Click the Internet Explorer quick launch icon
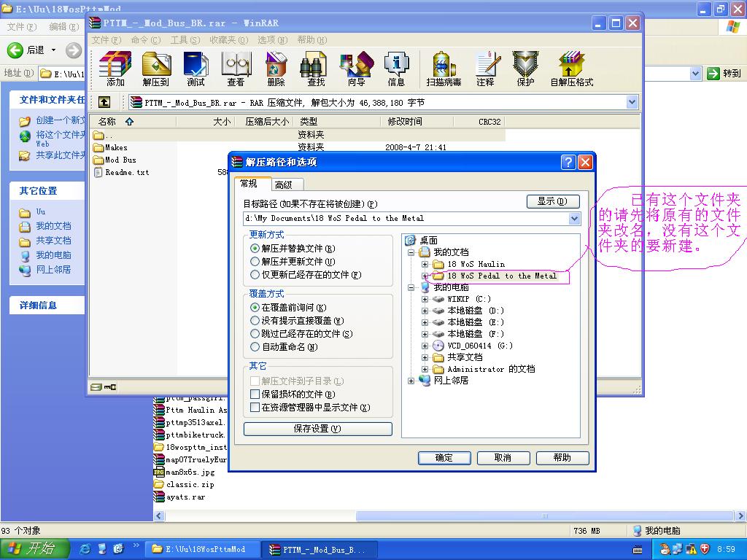The image size is (747, 560). coord(85,548)
